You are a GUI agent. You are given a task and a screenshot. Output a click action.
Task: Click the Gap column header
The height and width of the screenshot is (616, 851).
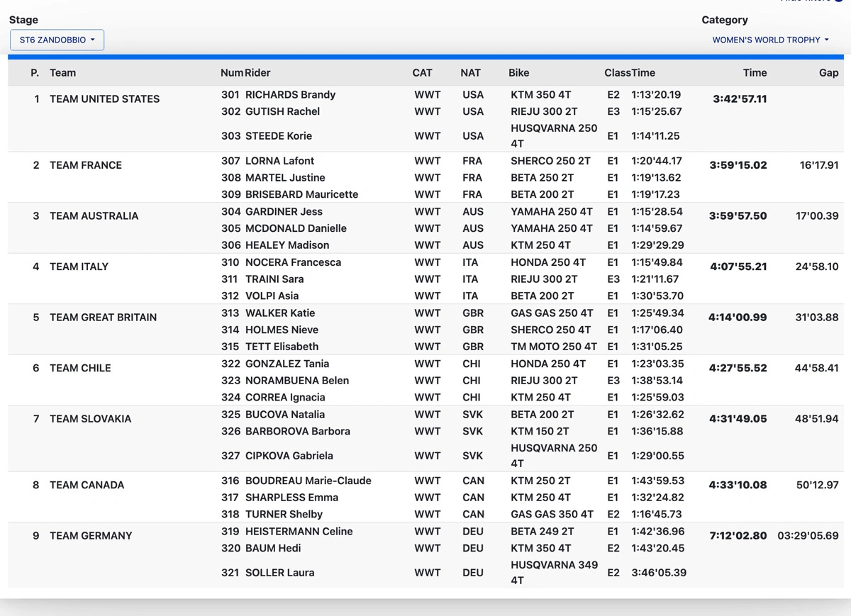(x=828, y=72)
